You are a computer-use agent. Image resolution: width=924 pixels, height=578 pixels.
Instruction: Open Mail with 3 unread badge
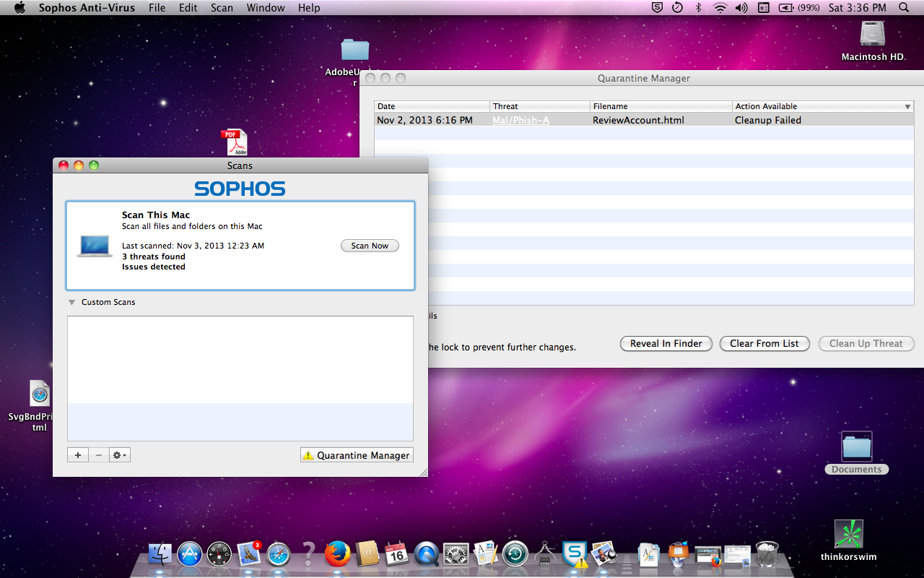click(249, 554)
